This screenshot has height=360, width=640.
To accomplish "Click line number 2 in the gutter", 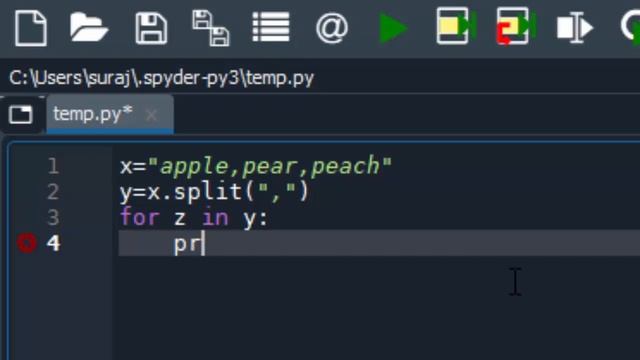I will pyautogui.click(x=53, y=192).
